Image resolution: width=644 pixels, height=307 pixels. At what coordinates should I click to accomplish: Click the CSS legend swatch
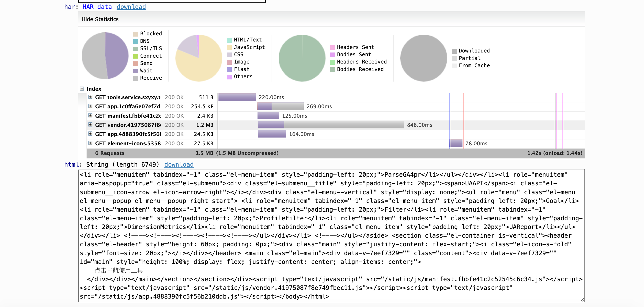(229, 55)
